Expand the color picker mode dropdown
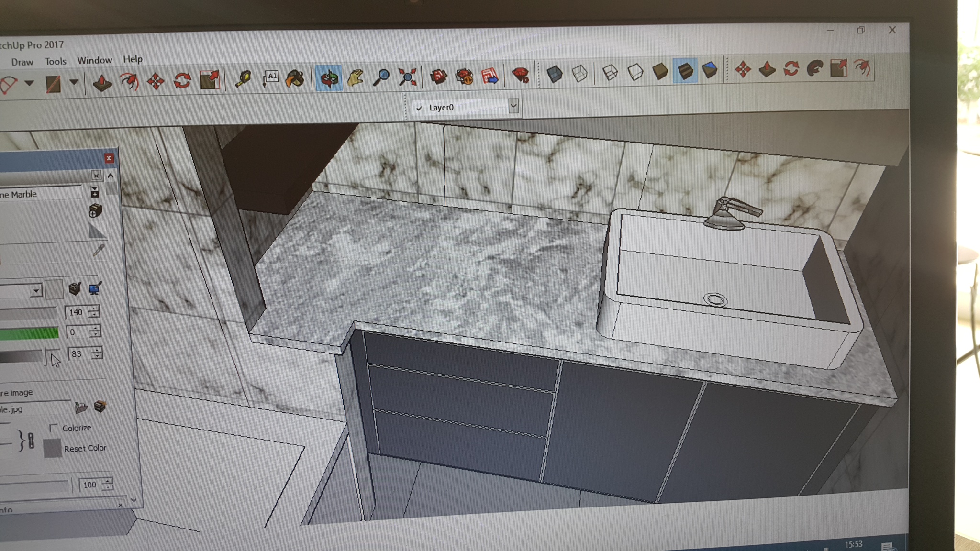This screenshot has width=980, height=551. point(36,290)
